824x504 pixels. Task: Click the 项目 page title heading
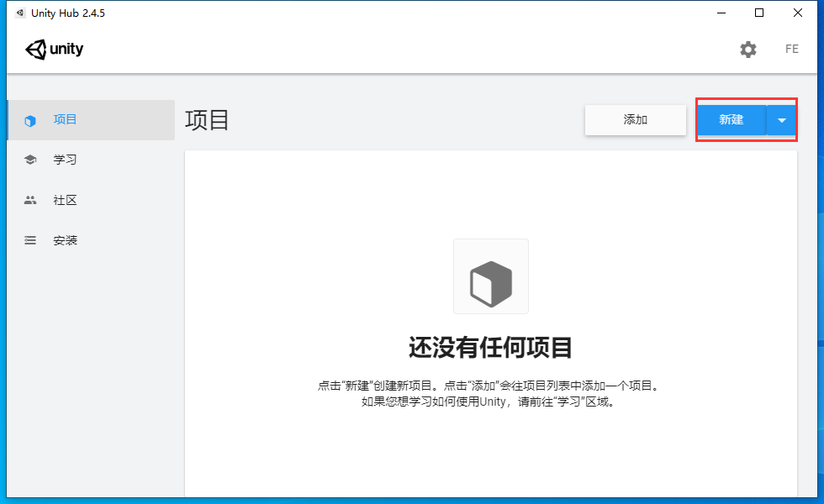[x=207, y=120]
